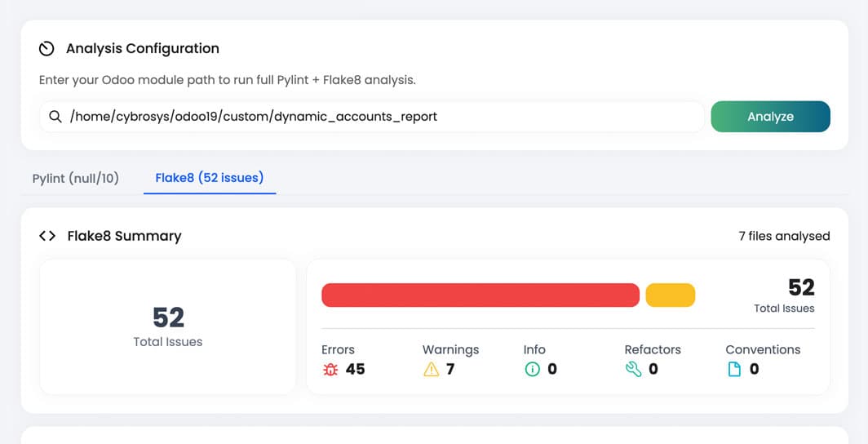868x444 pixels.
Task: Click the Warnings count 7
Action: (450, 370)
